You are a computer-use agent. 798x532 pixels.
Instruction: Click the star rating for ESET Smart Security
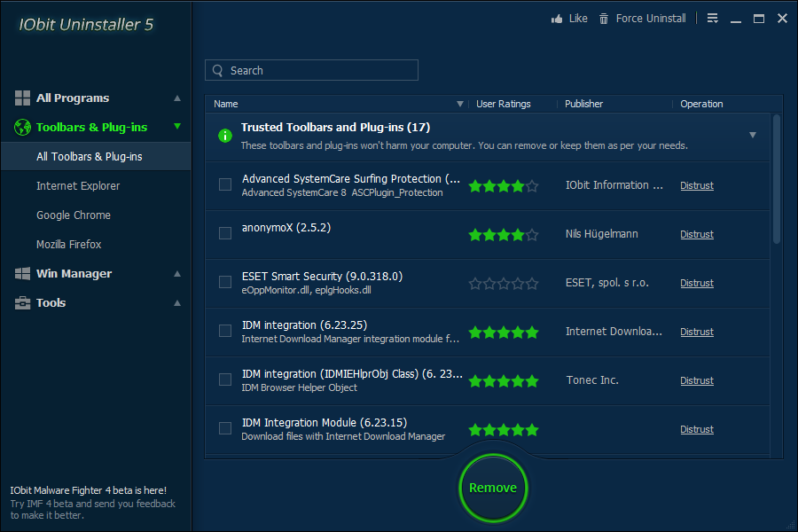(x=504, y=284)
